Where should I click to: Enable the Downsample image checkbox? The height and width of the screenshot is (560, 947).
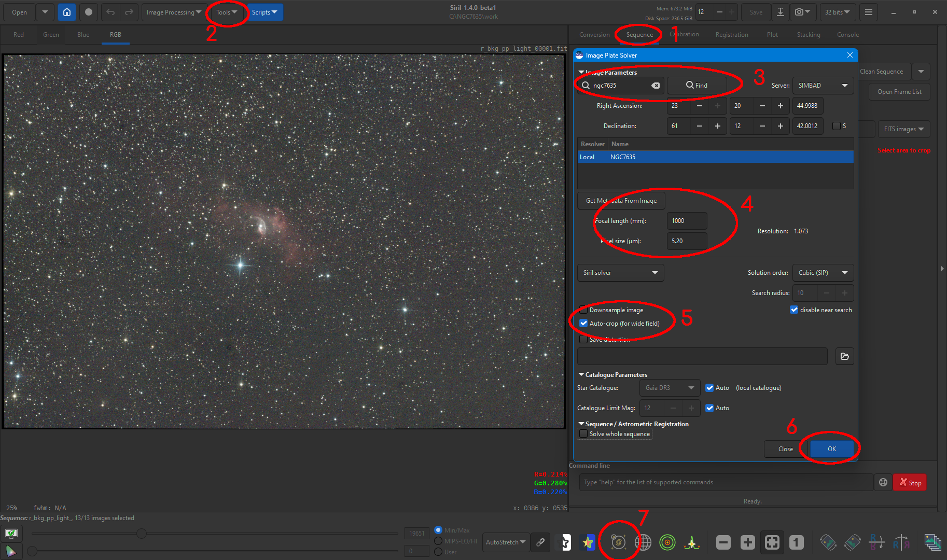[583, 310]
